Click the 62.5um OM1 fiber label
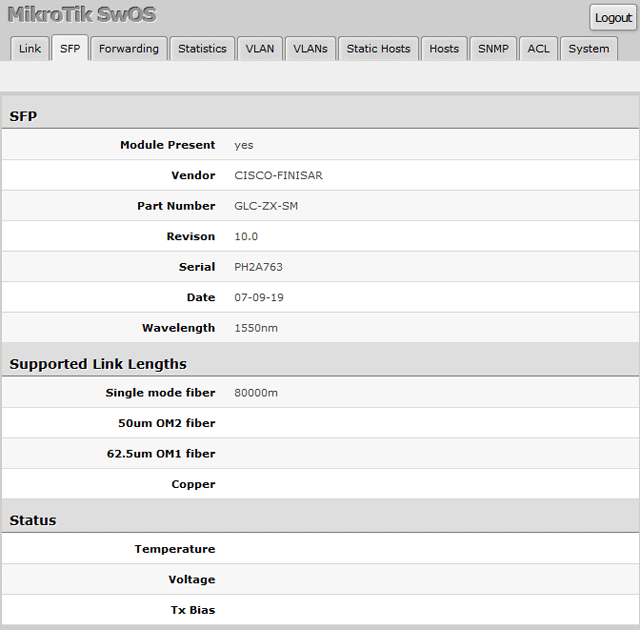Viewport: 640px width, 630px height. tap(161, 454)
